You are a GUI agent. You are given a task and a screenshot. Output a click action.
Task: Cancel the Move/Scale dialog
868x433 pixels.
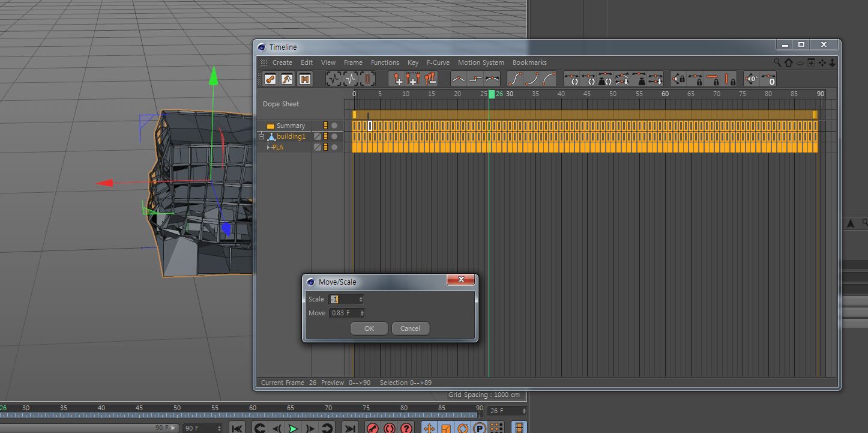tap(410, 329)
